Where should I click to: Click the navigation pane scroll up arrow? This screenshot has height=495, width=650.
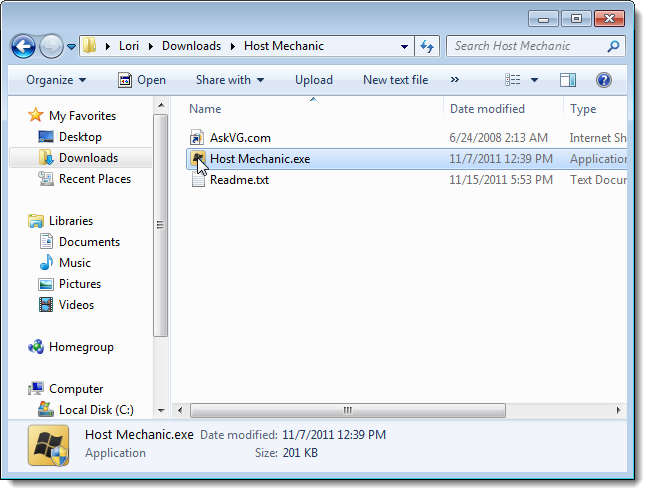tap(161, 105)
